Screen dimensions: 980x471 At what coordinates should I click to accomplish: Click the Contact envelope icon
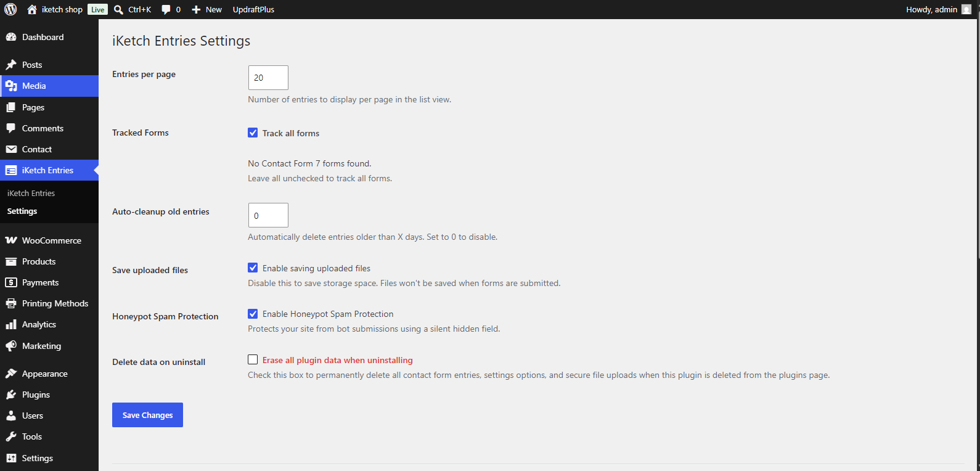coord(11,149)
